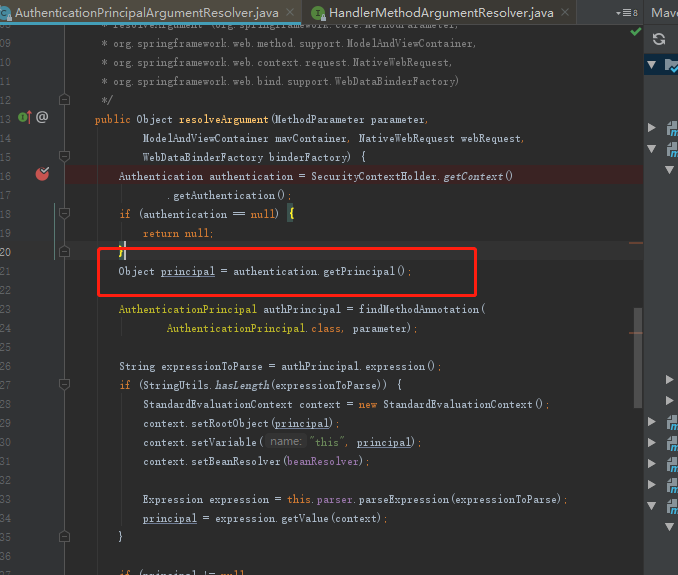Fold the if StringUtils.hasLength block
Screen dimensions: 678x575
(x=64, y=384)
